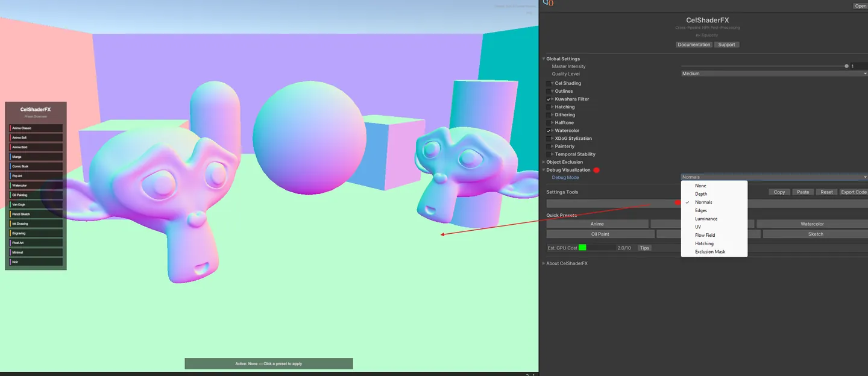Expand the About CelShaderFX section
The image size is (868, 376).
[544, 263]
